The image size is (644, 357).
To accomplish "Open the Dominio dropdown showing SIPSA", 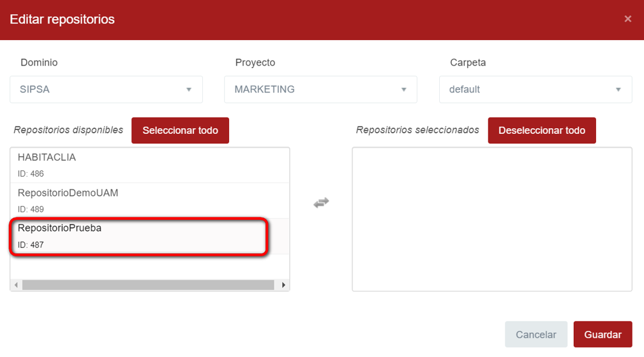I will coord(106,89).
